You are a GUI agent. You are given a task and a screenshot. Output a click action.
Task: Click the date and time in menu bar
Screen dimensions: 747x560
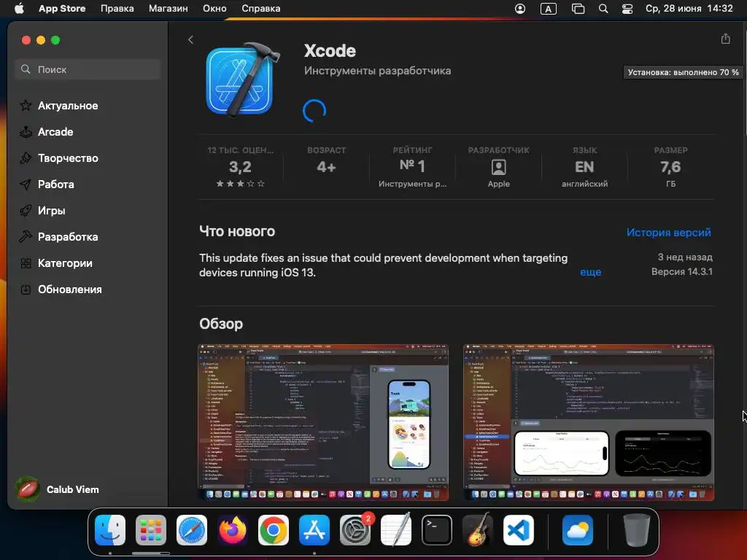coord(689,9)
